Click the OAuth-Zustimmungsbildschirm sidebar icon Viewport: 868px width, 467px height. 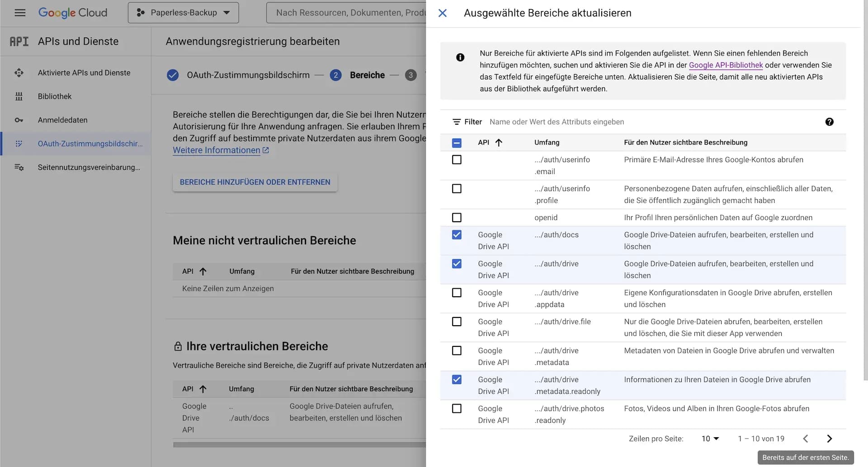19,144
